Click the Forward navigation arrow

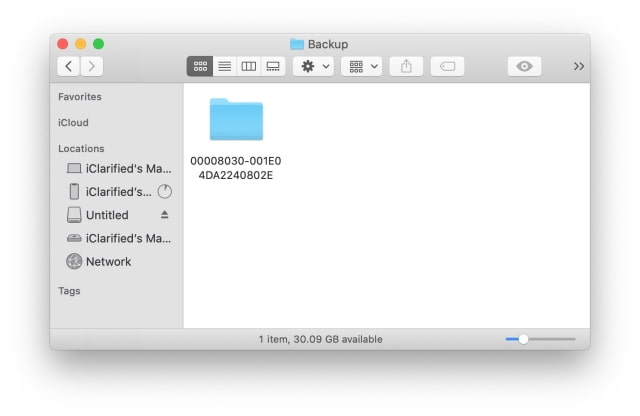(92, 66)
